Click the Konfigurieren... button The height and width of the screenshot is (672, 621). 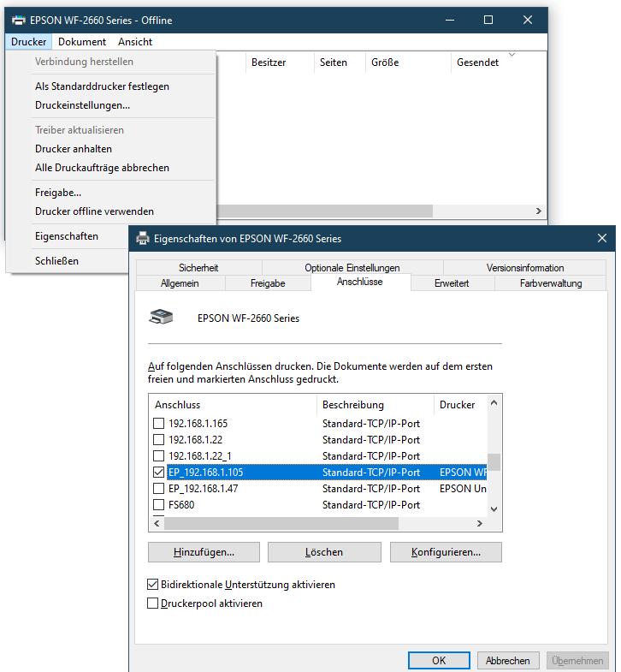[446, 552]
